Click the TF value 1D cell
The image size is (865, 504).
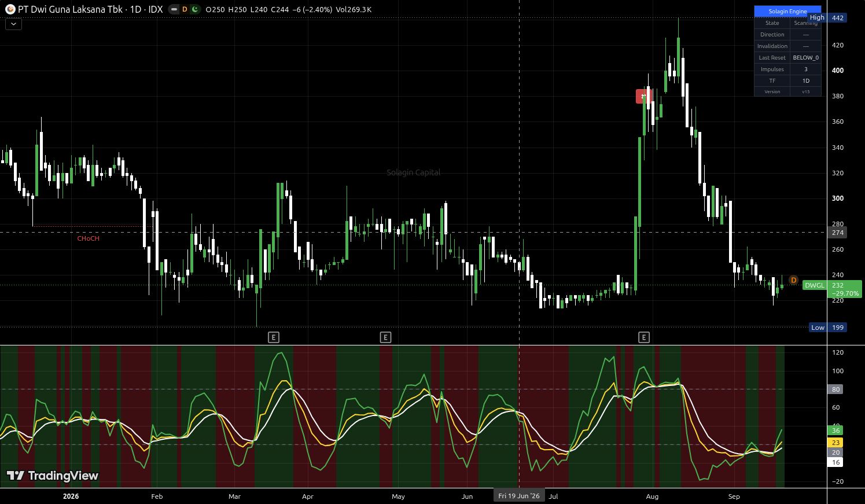click(805, 81)
